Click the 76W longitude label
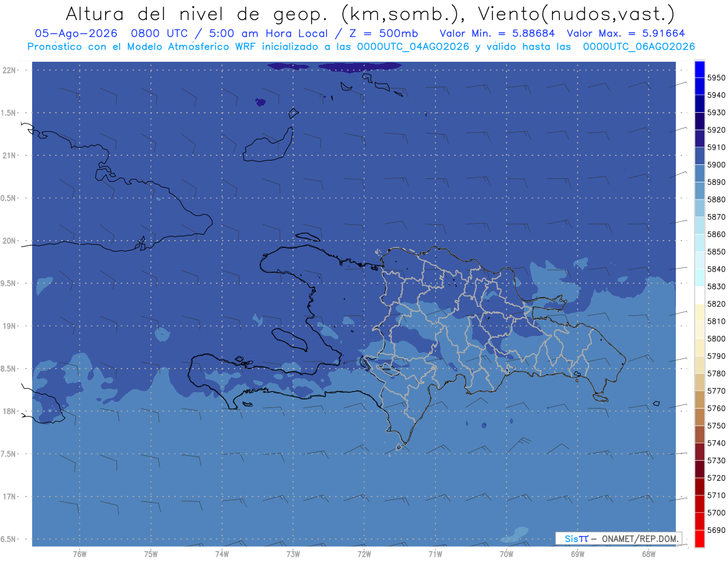Image resolution: width=728 pixels, height=562 pixels. [79, 554]
